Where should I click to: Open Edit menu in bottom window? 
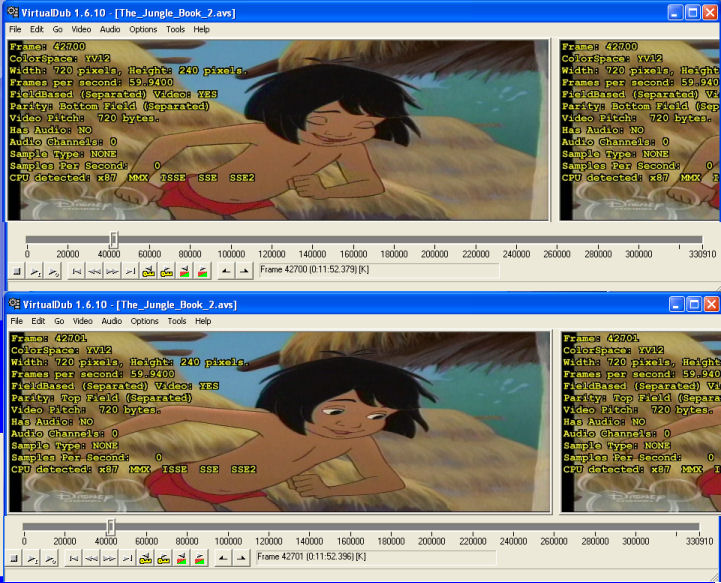point(38,321)
